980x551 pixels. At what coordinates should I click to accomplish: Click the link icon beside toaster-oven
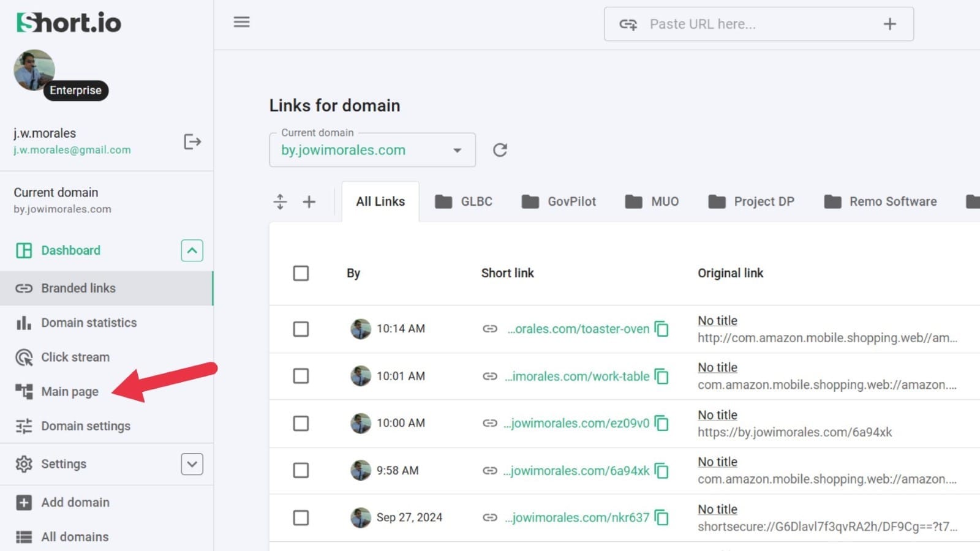tap(490, 329)
